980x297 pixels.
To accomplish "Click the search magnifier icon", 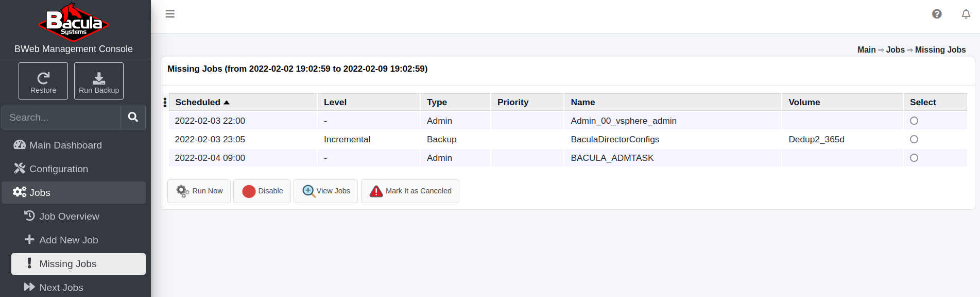I will (x=133, y=118).
